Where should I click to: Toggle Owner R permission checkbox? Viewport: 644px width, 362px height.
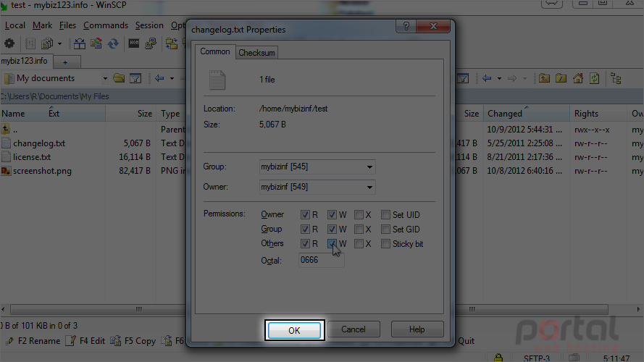pos(305,214)
